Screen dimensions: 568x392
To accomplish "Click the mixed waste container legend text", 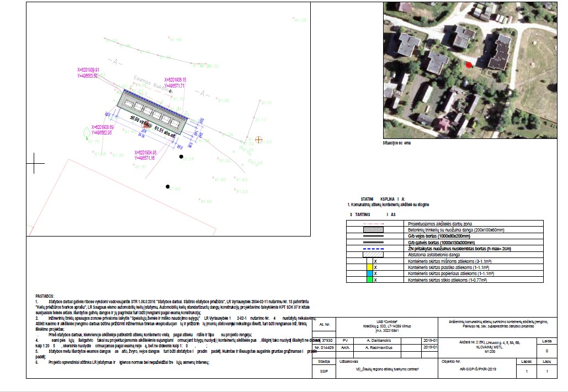I will [449, 261].
